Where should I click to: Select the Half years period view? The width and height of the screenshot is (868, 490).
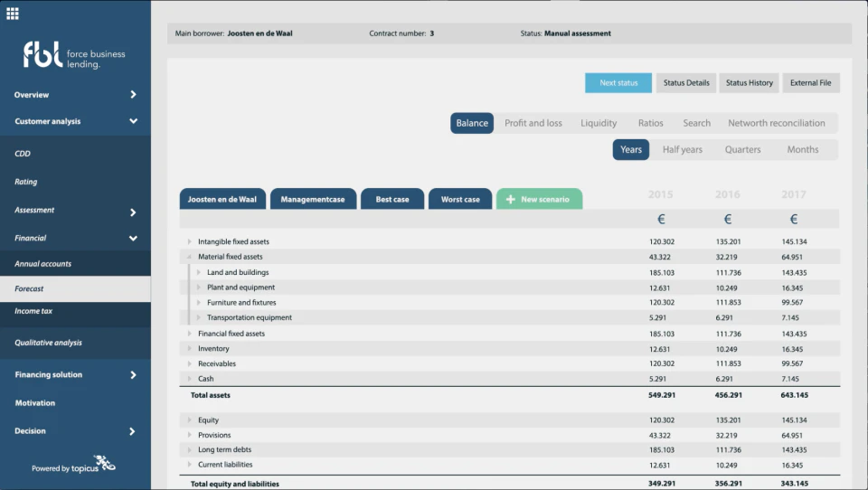[x=682, y=149]
